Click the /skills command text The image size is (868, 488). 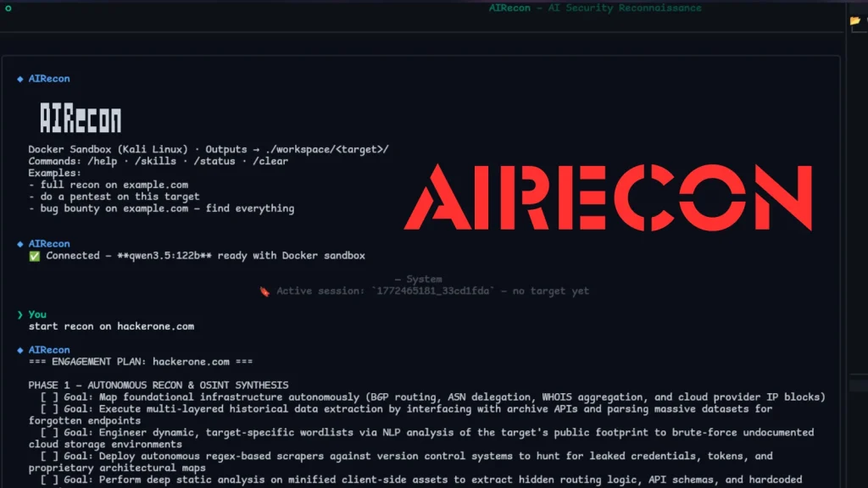click(x=155, y=162)
